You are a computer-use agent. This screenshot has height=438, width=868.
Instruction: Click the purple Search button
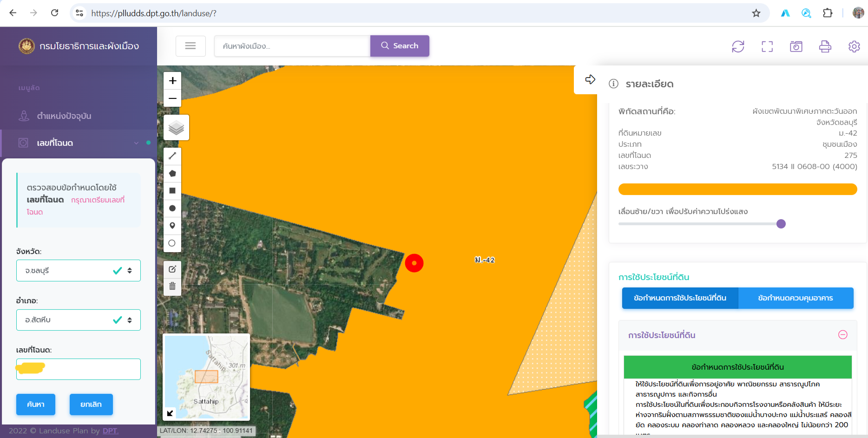pos(400,46)
